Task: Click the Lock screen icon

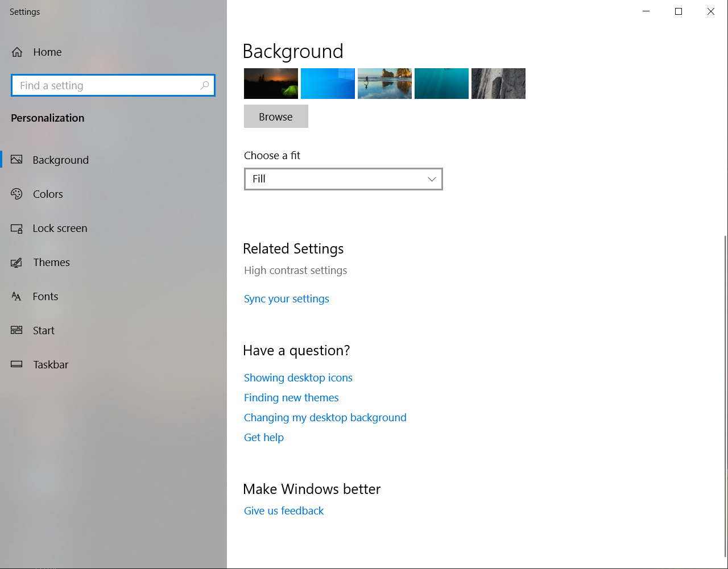Action: pos(16,229)
